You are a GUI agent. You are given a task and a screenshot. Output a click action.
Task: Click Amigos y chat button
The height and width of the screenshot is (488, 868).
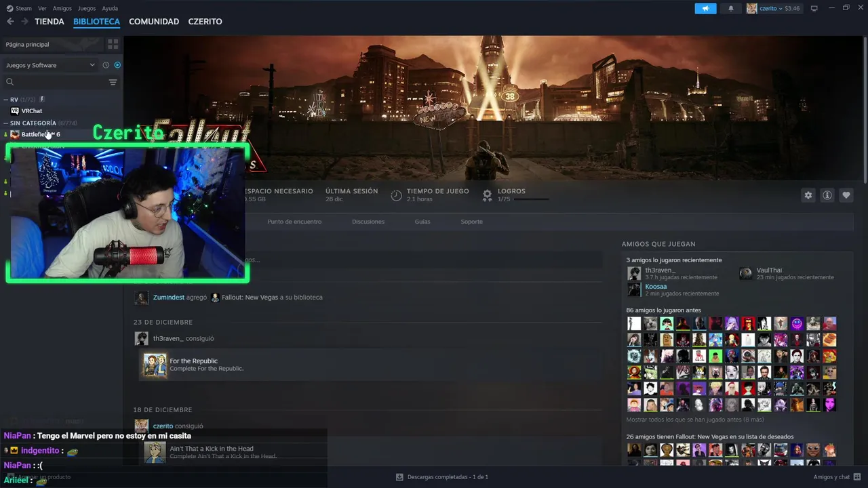pyautogui.click(x=836, y=477)
